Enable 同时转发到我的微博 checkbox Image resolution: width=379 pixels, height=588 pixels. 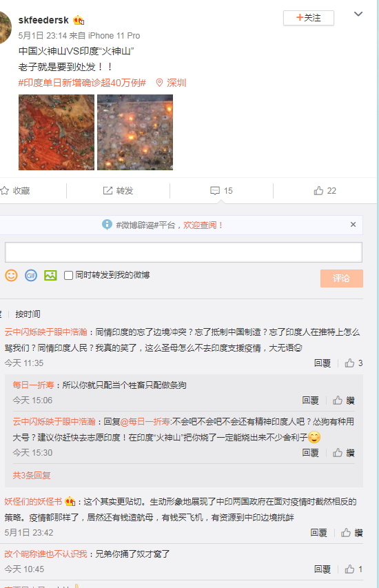click(68, 276)
